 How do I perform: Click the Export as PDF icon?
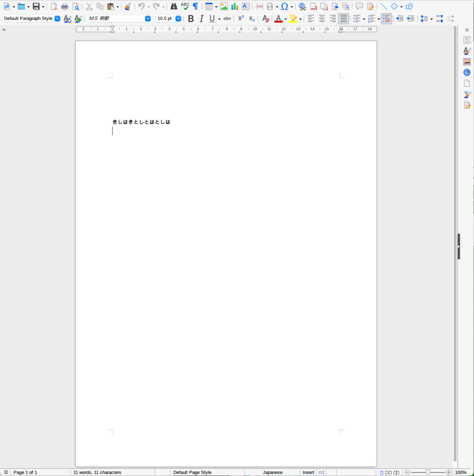click(54, 7)
